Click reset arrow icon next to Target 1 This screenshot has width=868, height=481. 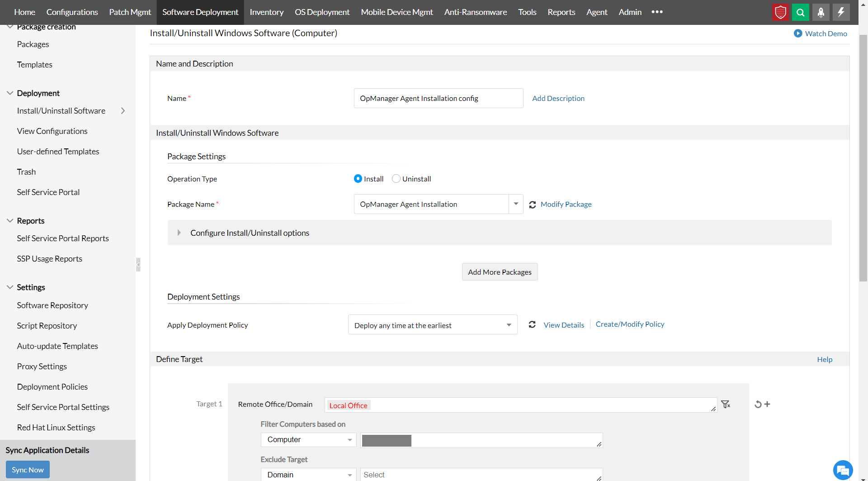click(x=758, y=404)
